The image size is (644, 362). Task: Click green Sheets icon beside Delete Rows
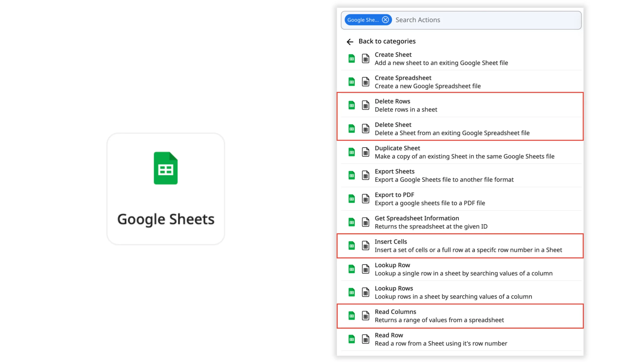point(351,105)
